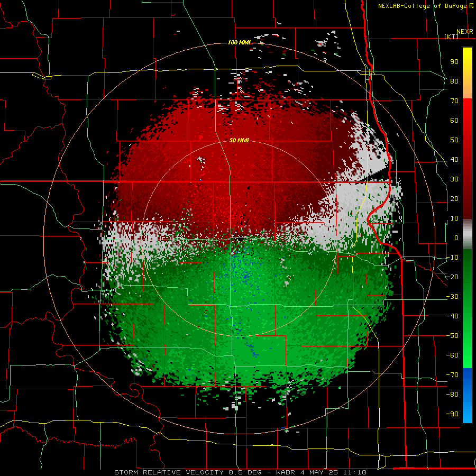Click the 100 NMI range ring label

pos(240,42)
